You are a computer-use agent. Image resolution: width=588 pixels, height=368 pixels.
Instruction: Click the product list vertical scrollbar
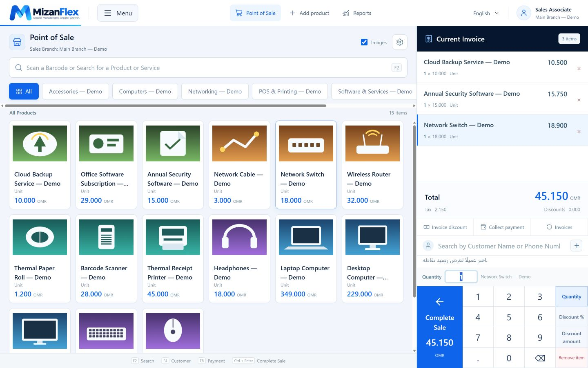pyautogui.click(x=414, y=211)
